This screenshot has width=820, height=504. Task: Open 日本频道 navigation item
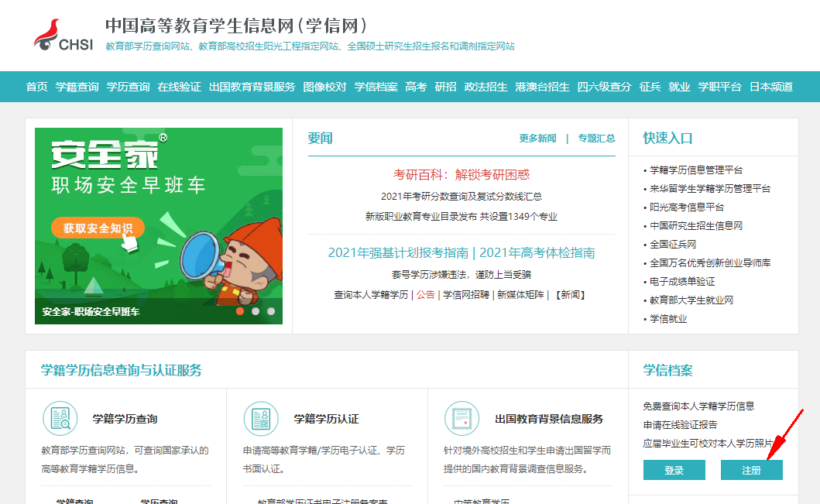770,87
